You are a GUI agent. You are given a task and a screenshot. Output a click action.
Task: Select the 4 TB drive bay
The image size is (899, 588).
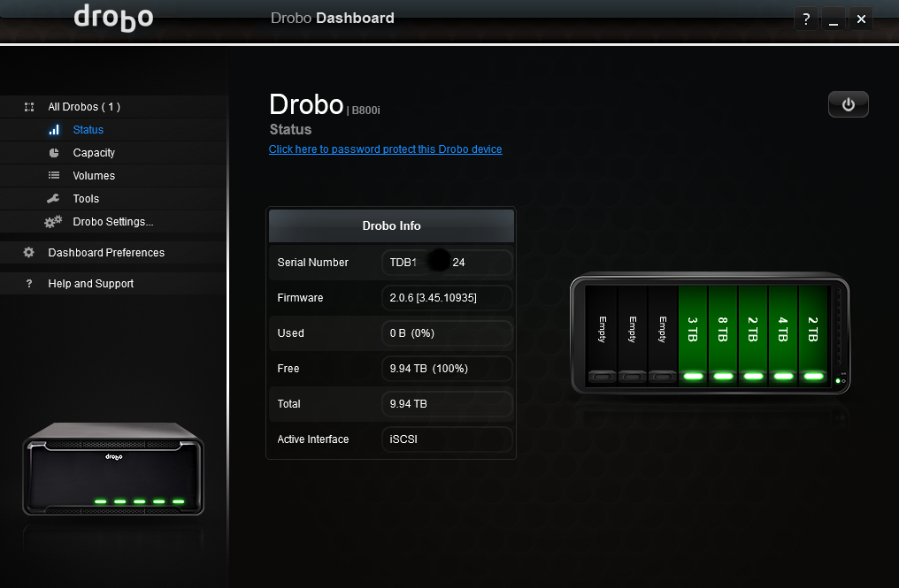point(783,336)
